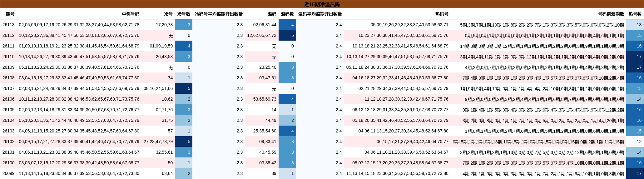Click hot count 17 in row 26099
The image size is (644, 179).
pyautogui.click(x=635, y=173)
